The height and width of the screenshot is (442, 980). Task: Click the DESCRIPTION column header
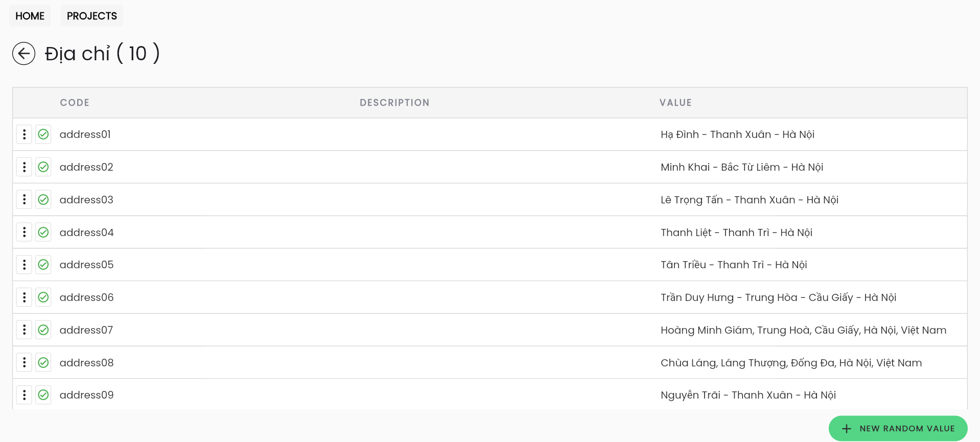[394, 103]
